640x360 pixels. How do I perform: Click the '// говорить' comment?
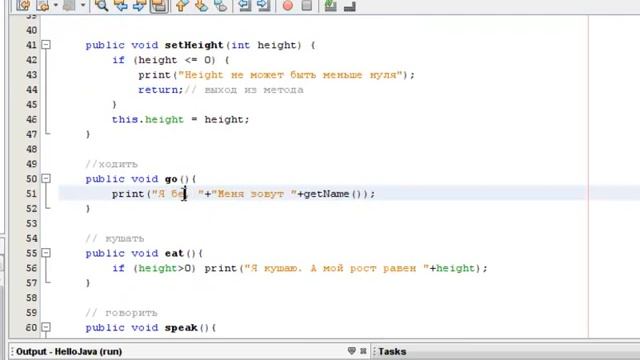pyautogui.click(x=121, y=313)
